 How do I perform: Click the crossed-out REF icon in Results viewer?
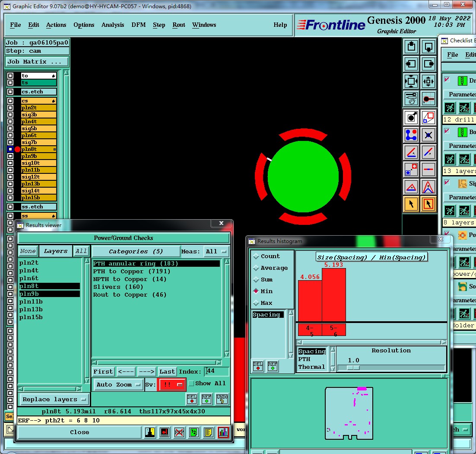coord(179,432)
